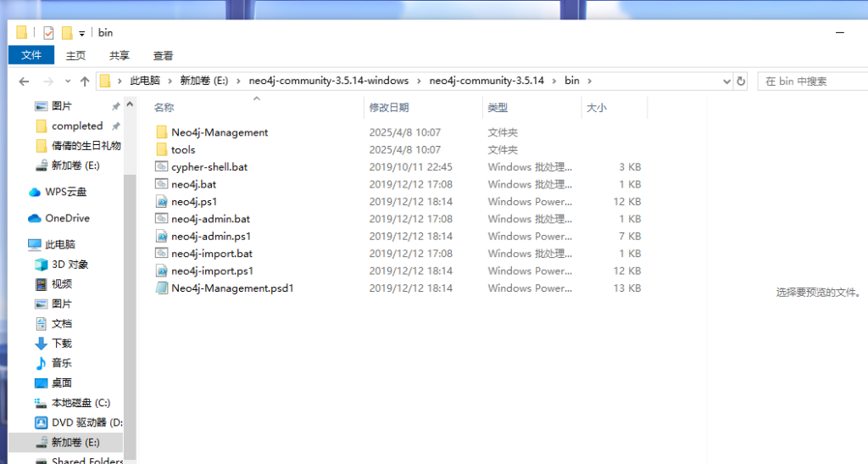Switch to the 查看 ribbon tab
This screenshot has width=868, height=464.
[x=163, y=55]
